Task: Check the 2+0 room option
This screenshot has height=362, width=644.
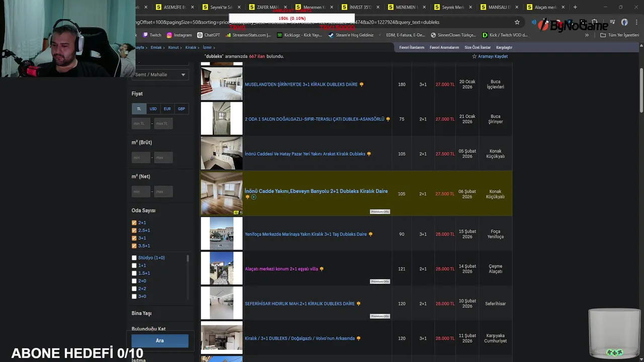Action: coord(134,281)
